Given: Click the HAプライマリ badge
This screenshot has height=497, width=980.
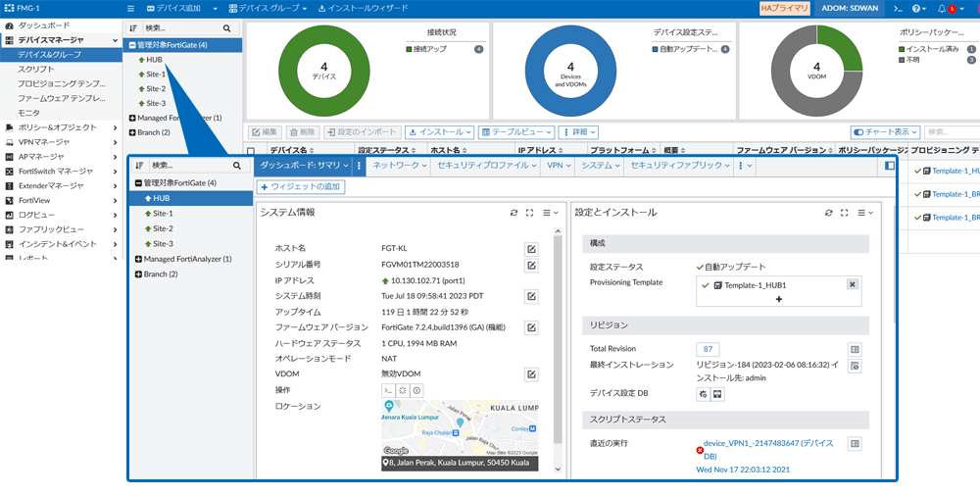Looking at the screenshot, I should pyautogui.click(x=785, y=9).
